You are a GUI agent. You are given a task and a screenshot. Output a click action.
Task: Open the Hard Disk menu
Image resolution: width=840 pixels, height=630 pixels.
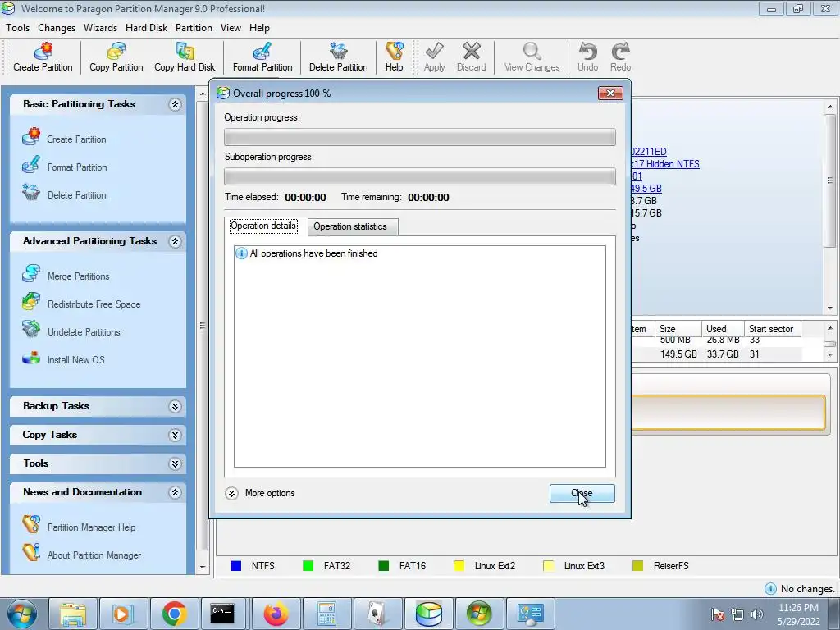pyautogui.click(x=146, y=28)
